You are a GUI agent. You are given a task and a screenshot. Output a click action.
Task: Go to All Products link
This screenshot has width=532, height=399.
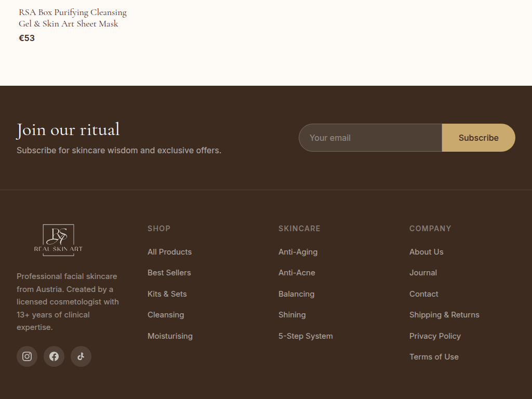pyautogui.click(x=169, y=252)
